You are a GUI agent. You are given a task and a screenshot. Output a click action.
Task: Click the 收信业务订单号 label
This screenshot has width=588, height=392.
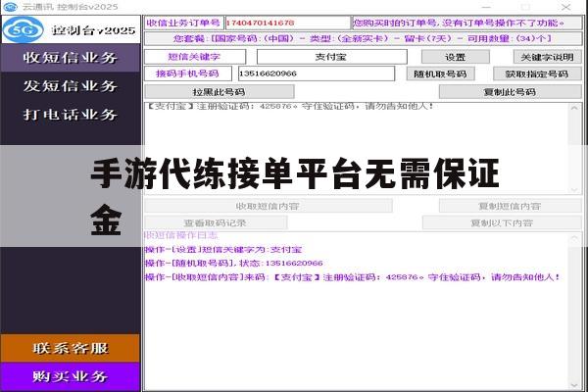(x=184, y=23)
